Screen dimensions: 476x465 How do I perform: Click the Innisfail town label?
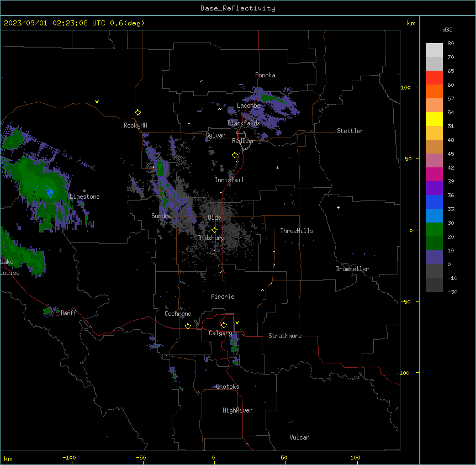point(229,180)
